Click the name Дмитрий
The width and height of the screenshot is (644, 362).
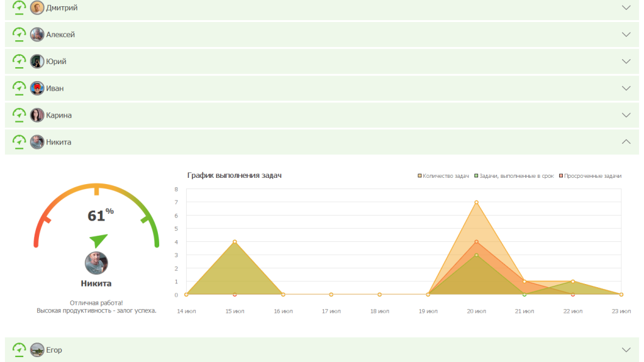pyautogui.click(x=62, y=8)
